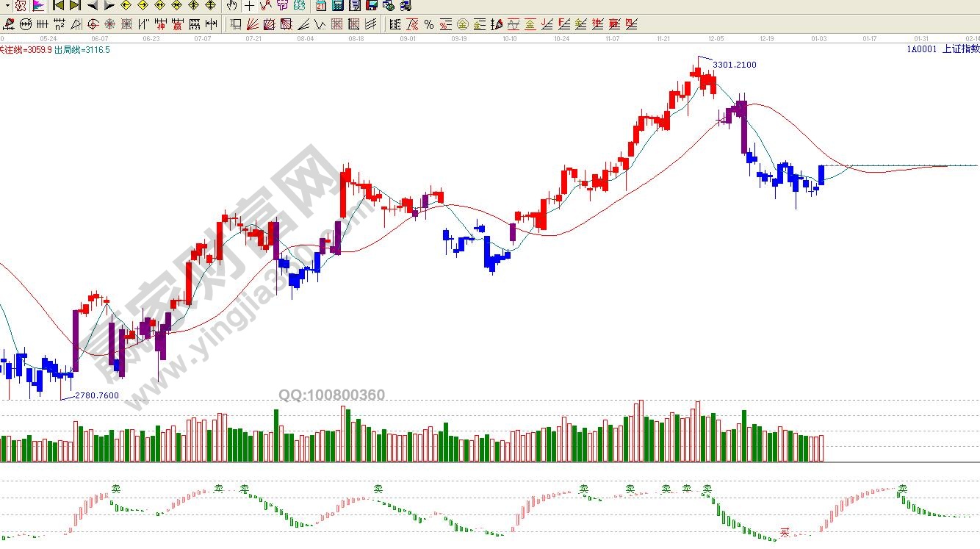
Task: Open the small dropdown arrow at toolbar start
Action: tap(5, 6)
